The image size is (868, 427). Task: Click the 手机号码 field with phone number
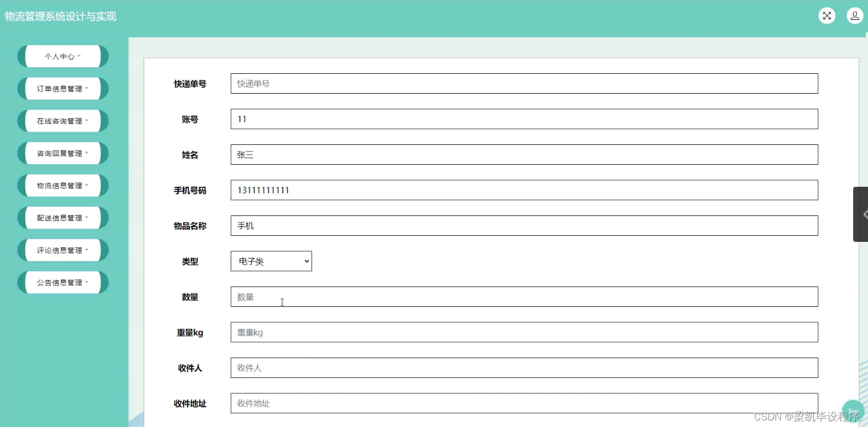[523, 190]
